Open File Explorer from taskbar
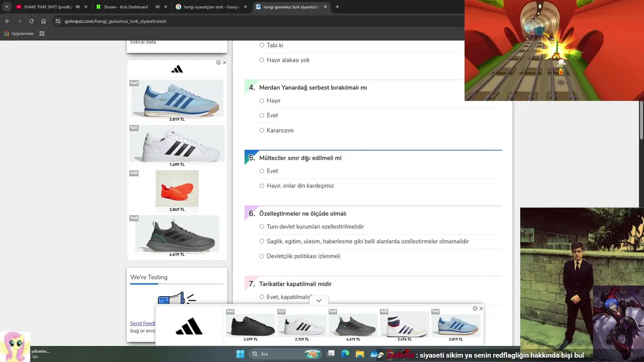 point(360,354)
